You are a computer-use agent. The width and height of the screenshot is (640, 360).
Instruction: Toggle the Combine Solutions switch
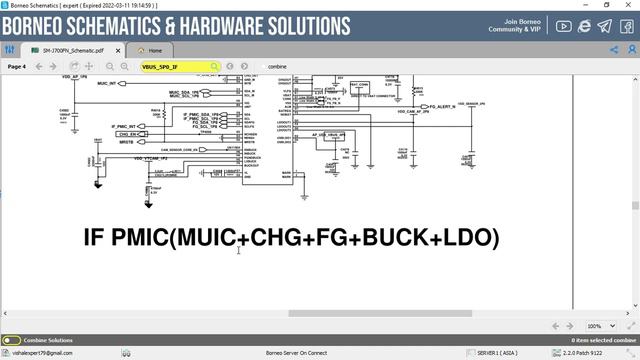[11, 340]
